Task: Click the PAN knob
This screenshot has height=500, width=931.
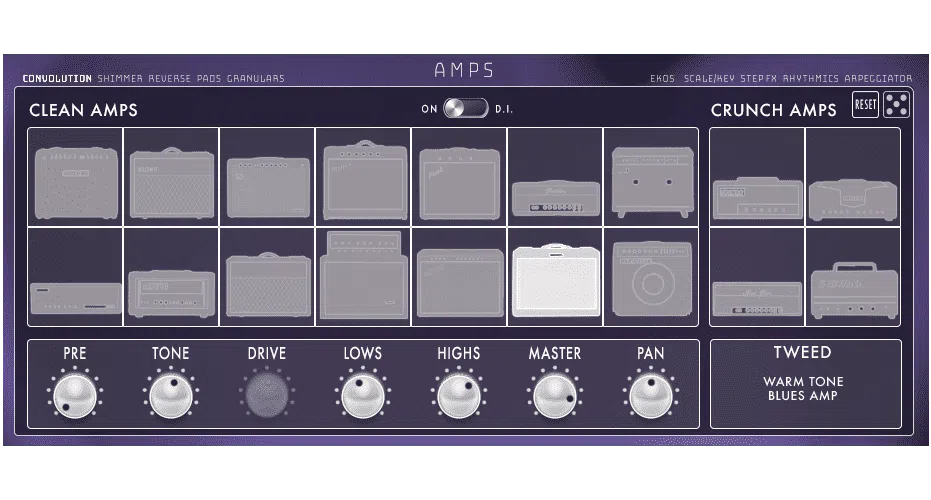Action: point(650,395)
